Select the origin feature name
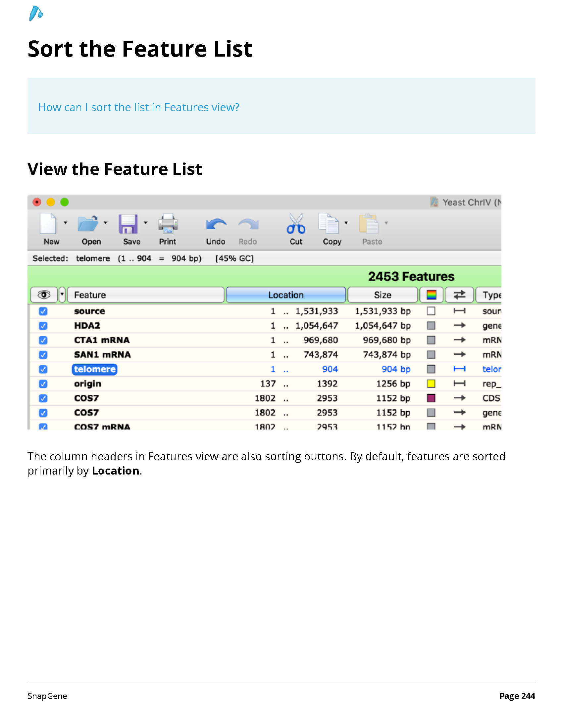Screen dimensions: 563x728 tap(87, 384)
